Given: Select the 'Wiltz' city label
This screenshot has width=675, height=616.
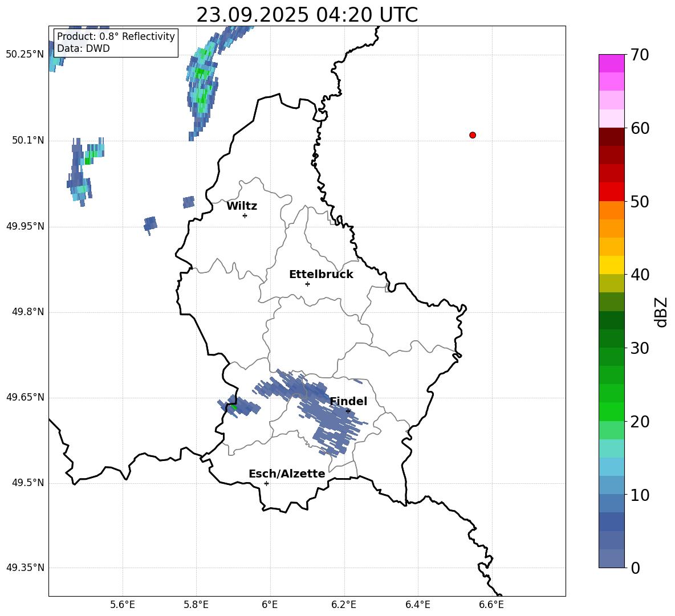Looking at the screenshot, I should point(242,206).
